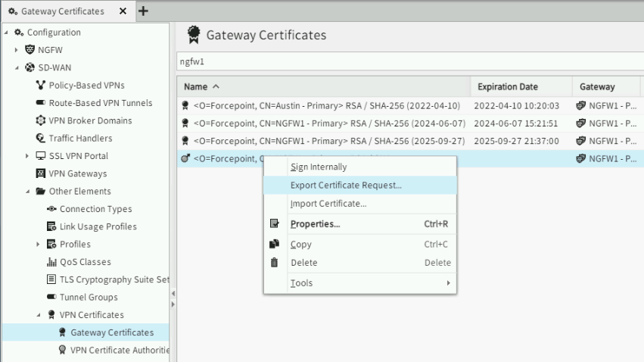The height and width of the screenshot is (362, 644).
Task: Open a new tab with plus button
Action: click(x=143, y=11)
